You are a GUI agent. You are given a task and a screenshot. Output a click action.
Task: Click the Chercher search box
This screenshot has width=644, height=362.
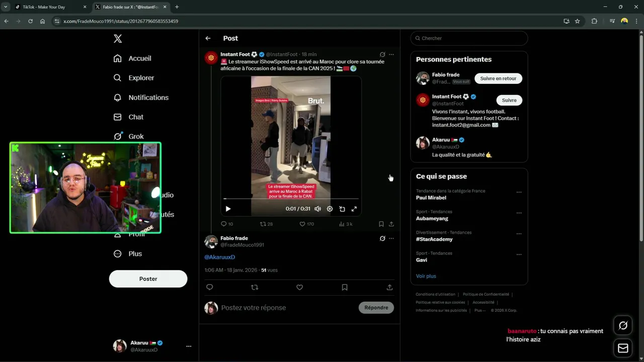(469, 38)
